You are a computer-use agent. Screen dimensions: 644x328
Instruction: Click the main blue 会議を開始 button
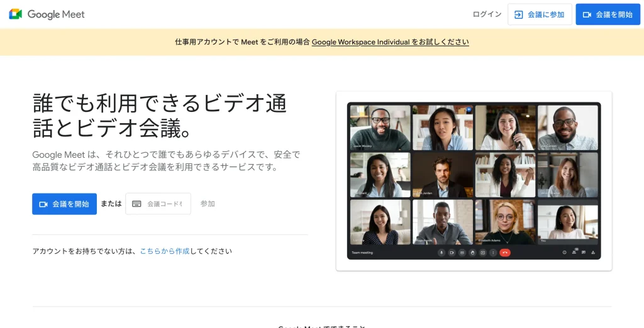pos(65,204)
